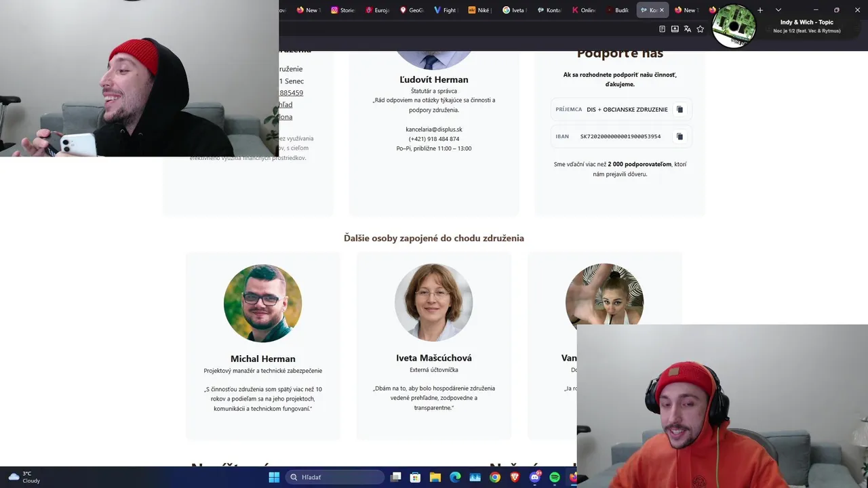Switch to the Iveta Google tab
The width and height of the screenshot is (868, 488).
514,10
